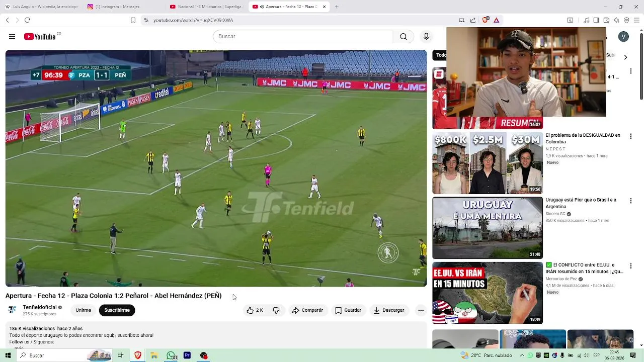The width and height of the screenshot is (644, 362).
Task: Open more actions three-dot menu under video
Action: (x=421, y=310)
